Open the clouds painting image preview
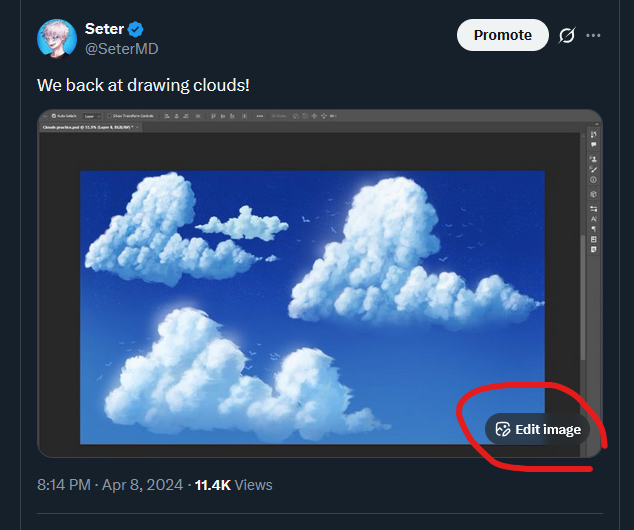This screenshot has width=634, height=530. [312, 300]
